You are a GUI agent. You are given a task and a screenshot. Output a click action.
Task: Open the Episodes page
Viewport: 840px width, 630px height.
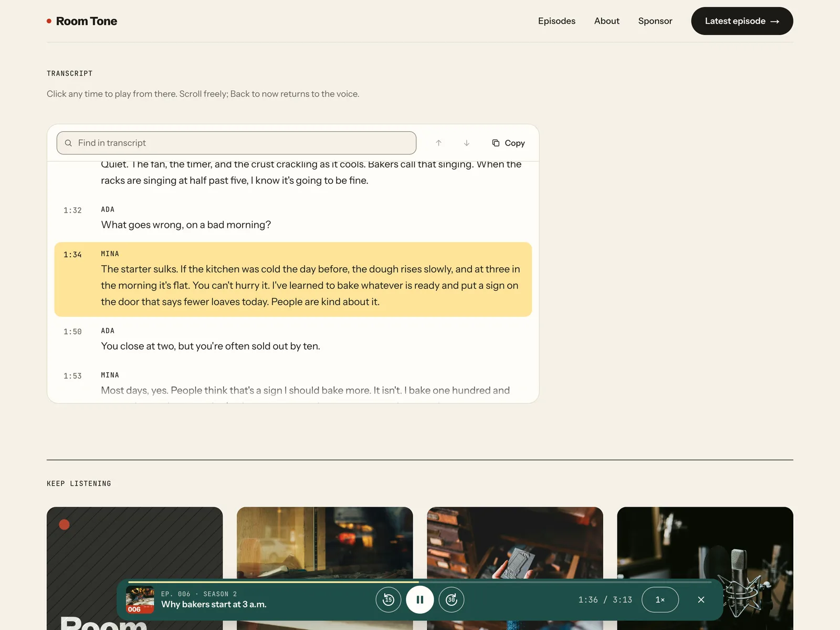click(x=556, y=21)
